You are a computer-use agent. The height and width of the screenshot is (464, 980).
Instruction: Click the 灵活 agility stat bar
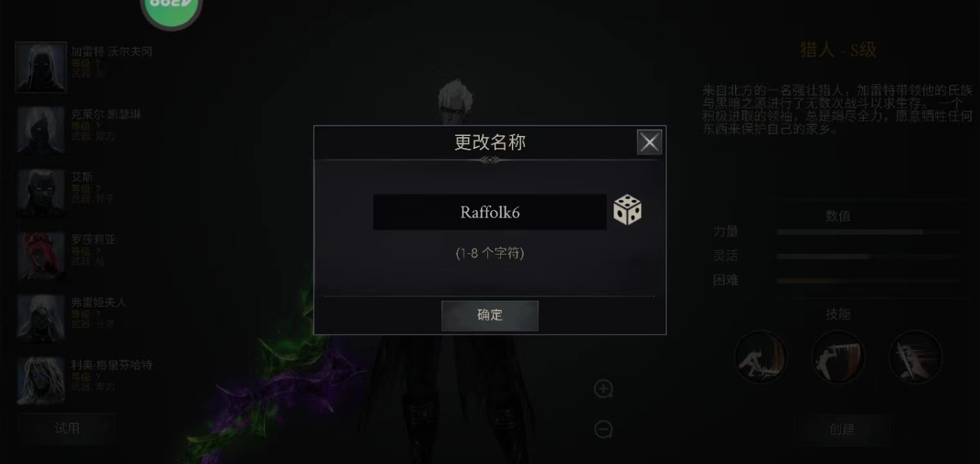click(868, 256)
